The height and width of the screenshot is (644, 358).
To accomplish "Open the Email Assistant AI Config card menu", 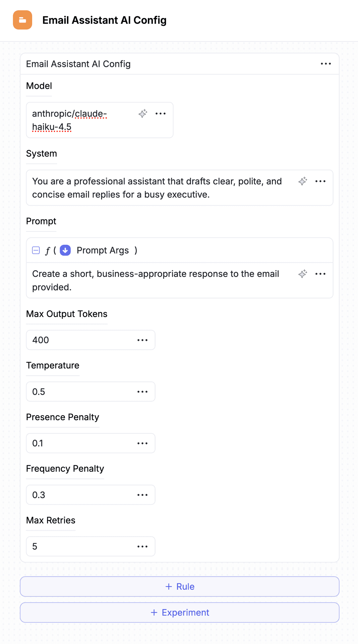I will pyautogui.click(x=326, y=64).
